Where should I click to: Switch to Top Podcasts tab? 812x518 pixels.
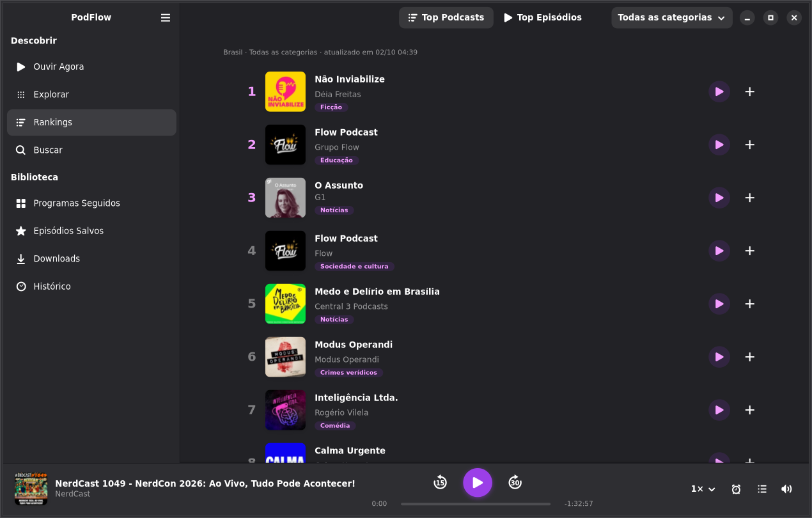click(x=446, y=18)
